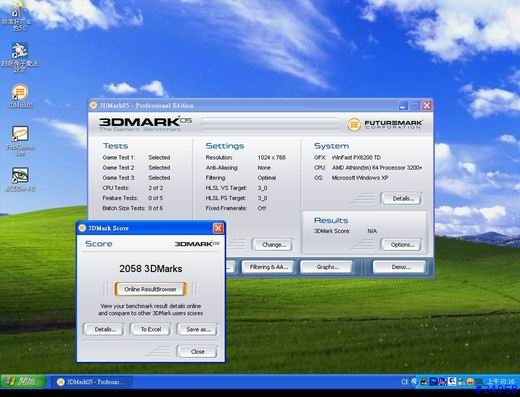Click the Filtering value 'Optimal'
This screenshot has width=520, height=397.
(267, 178)
